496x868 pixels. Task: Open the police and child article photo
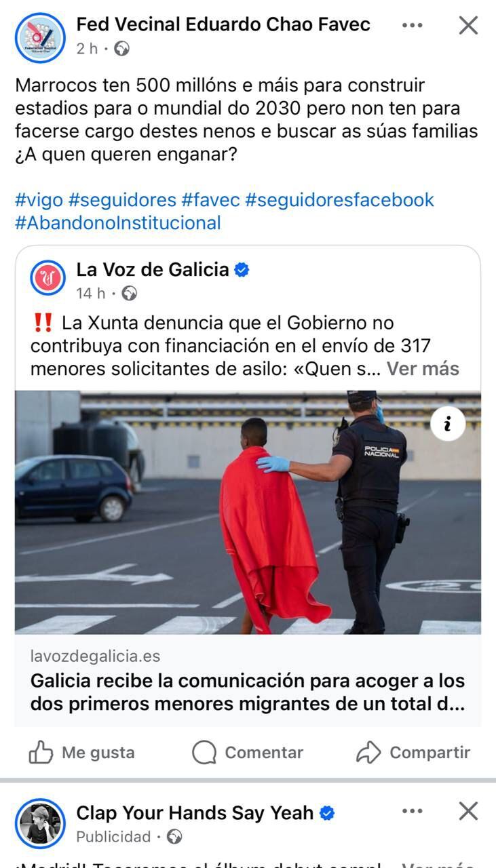point(248,513)
